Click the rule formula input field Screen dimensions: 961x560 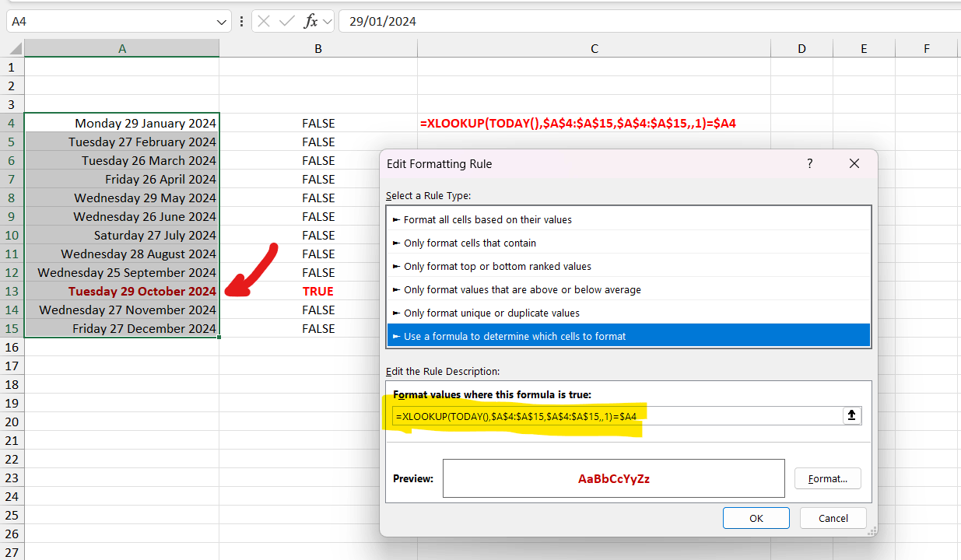[x=618, y=416]
